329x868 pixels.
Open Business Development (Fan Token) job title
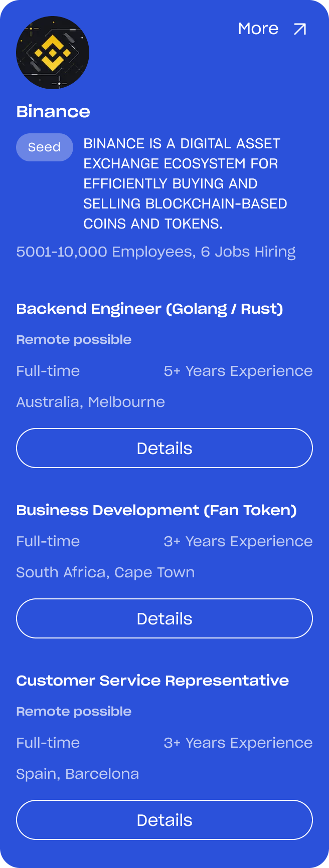[156, 510]
